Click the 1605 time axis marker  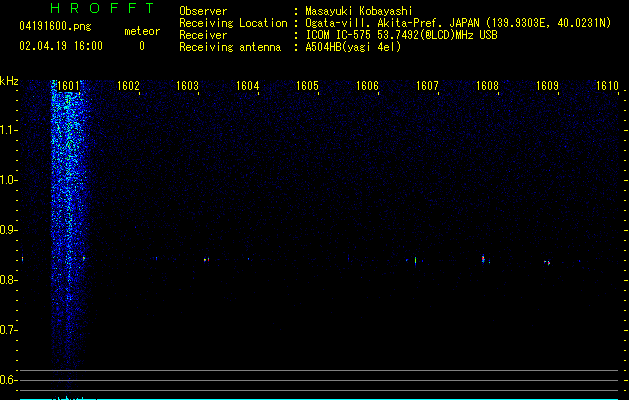307,86
